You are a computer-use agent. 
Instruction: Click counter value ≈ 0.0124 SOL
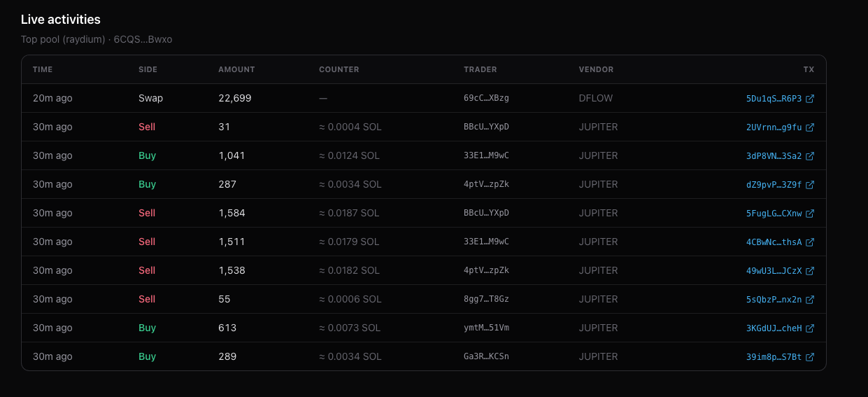[349, 155]
